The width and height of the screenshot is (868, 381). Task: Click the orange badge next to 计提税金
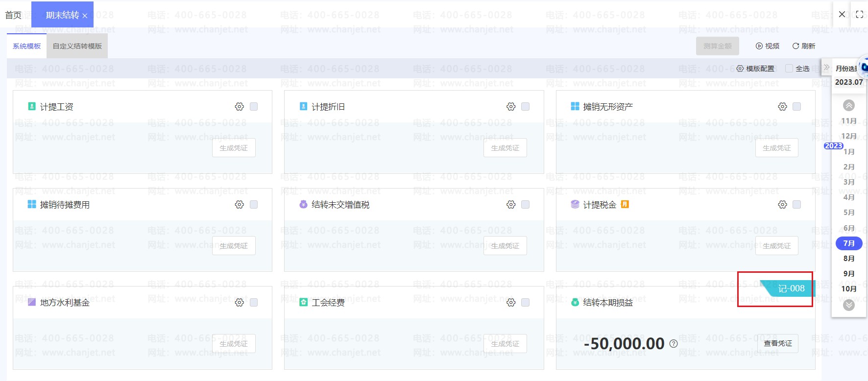coord(625,204)
